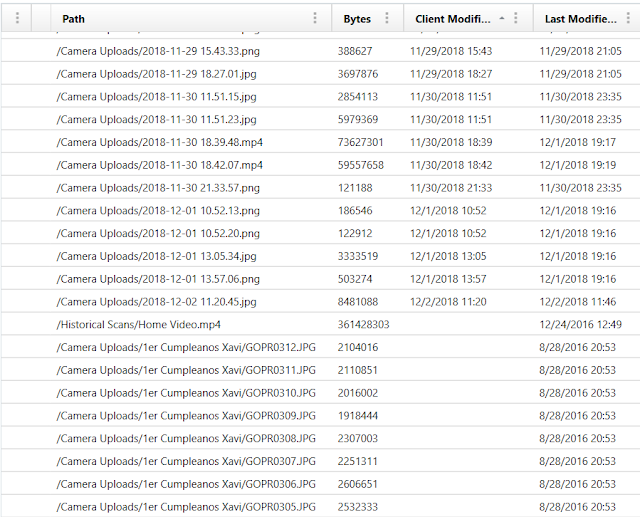This screenshot has width=640, height=517.
Task: Select the GOPR0309.JPG file path
Action: (186, 416)
